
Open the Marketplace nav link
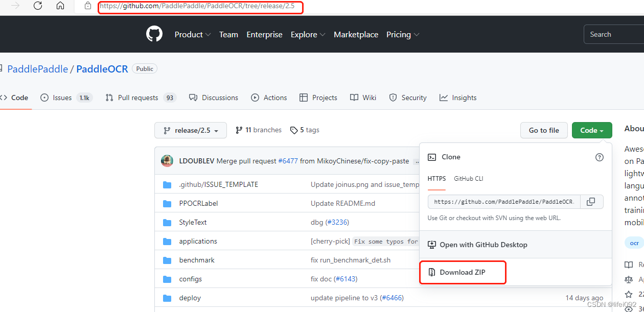pyautogui.click(x=356, y=35)
